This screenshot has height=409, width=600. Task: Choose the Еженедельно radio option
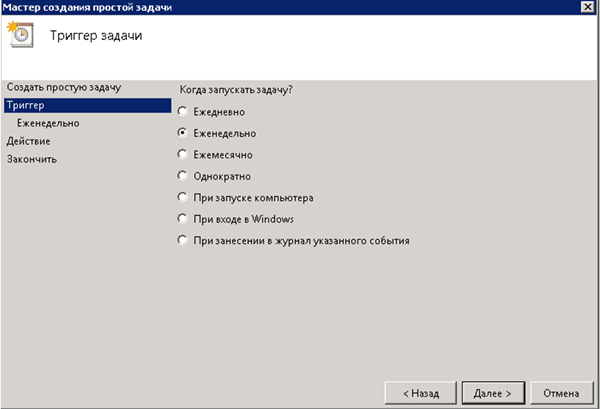(182, 132)
